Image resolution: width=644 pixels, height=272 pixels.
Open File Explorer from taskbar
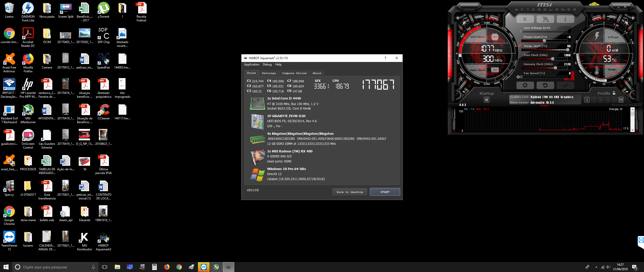pos(117,267)
